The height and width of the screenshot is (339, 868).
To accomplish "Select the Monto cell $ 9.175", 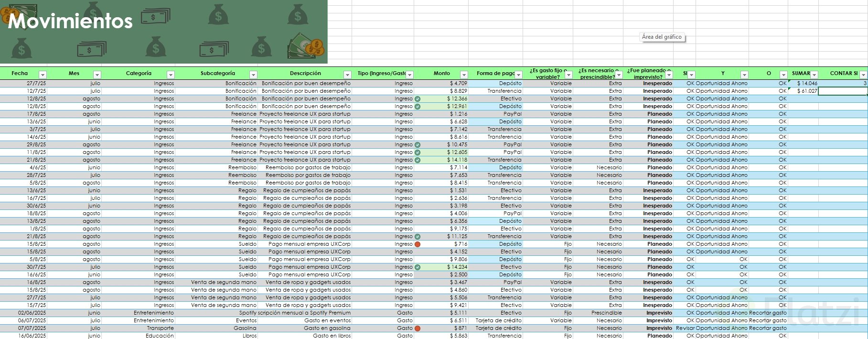I will coord(441,229).
